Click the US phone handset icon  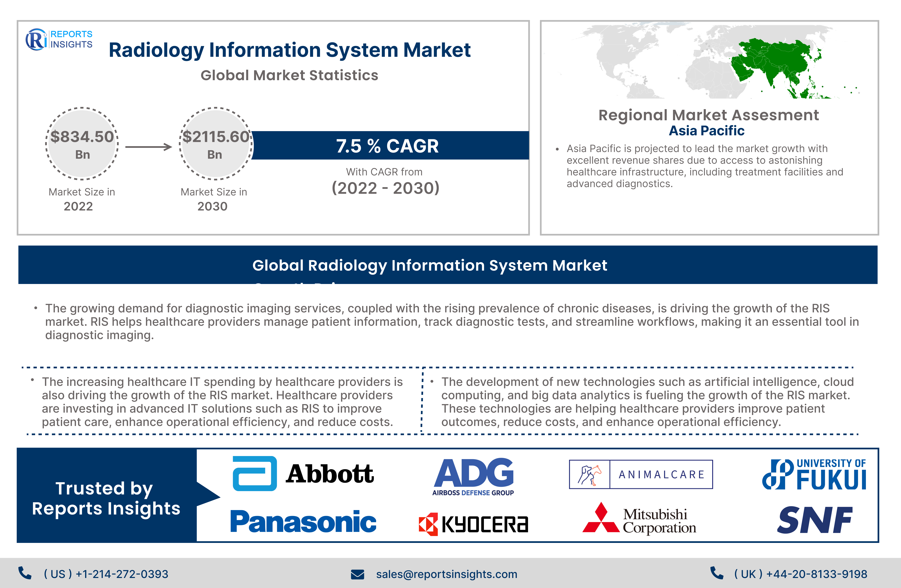click(x=25, y=573)
